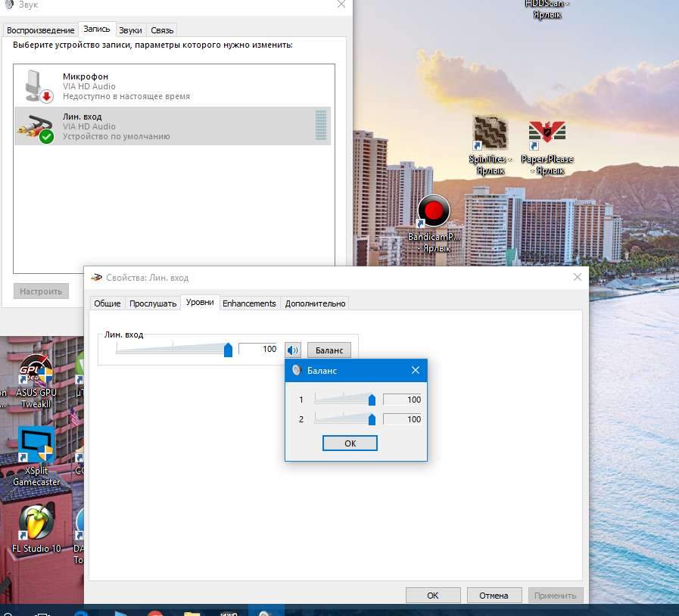679x616 pixels.
Task: Click channel 1 balance slider handle
Action: pyautogui.click(x=372, y=400)
